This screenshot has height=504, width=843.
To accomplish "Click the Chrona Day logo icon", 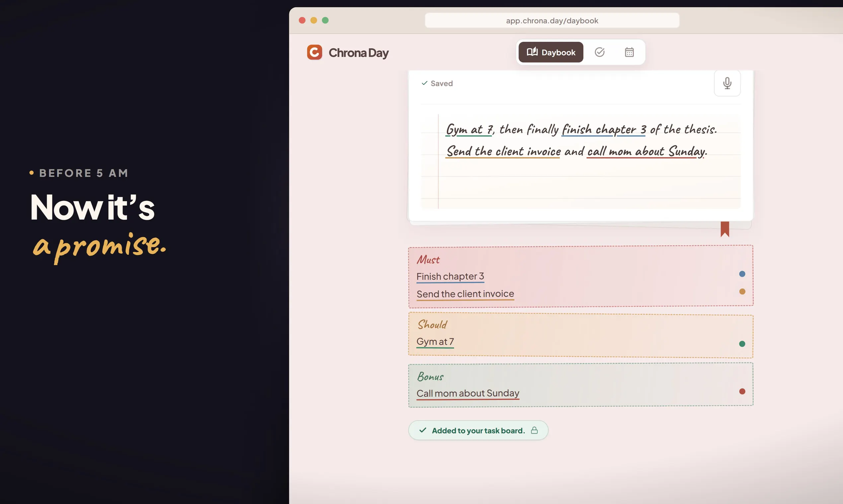I will click(x=314, y=52).
